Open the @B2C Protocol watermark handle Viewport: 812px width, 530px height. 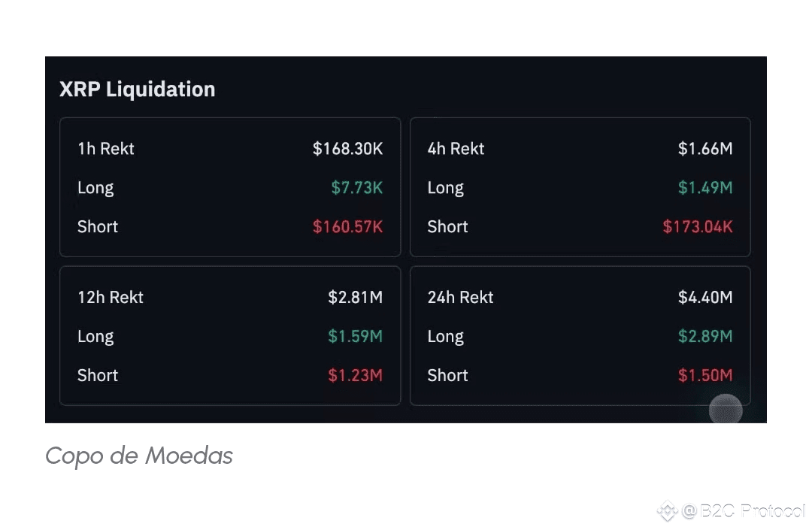coord(743,512)
